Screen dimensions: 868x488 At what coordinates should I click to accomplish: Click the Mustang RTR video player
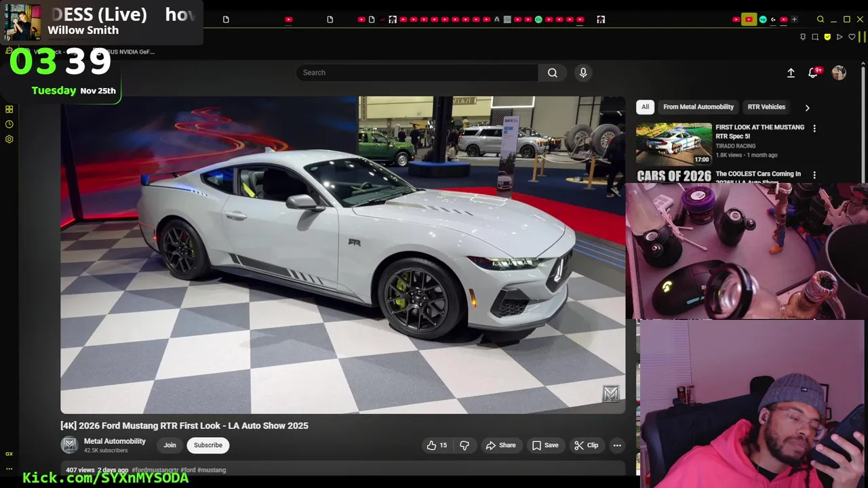[x=342, y=255]
